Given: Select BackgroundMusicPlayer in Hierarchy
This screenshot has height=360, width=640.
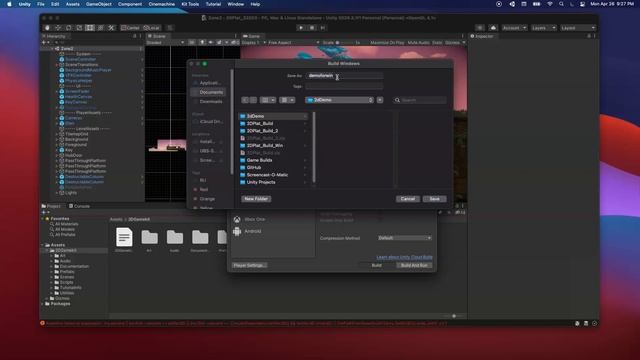Looking at the screenshot, I should (88, 70).
